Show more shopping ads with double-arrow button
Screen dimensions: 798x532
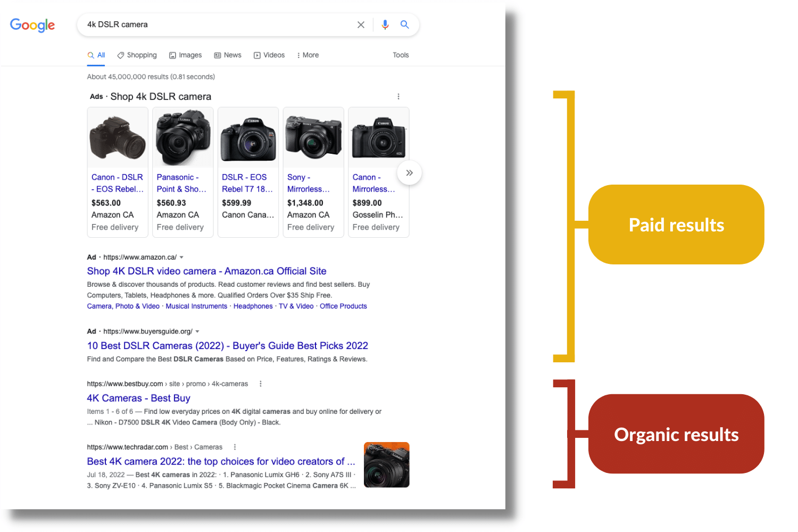(409, 173)
